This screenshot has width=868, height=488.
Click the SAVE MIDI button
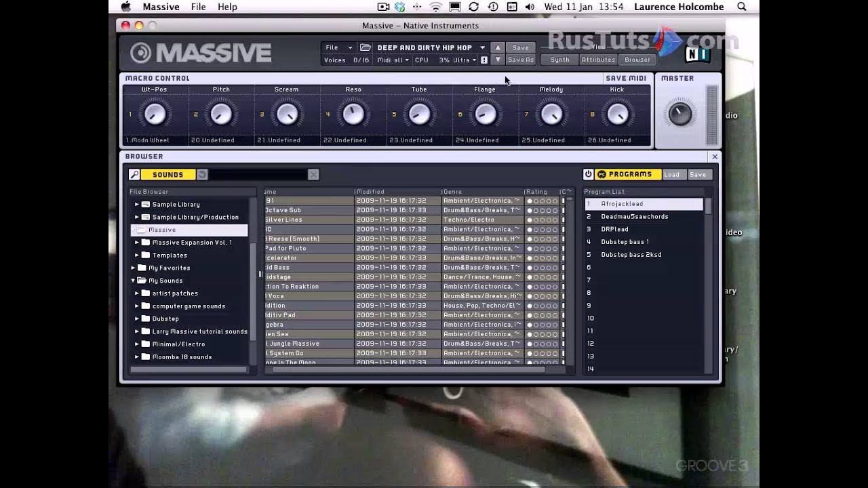coord(626,79)
